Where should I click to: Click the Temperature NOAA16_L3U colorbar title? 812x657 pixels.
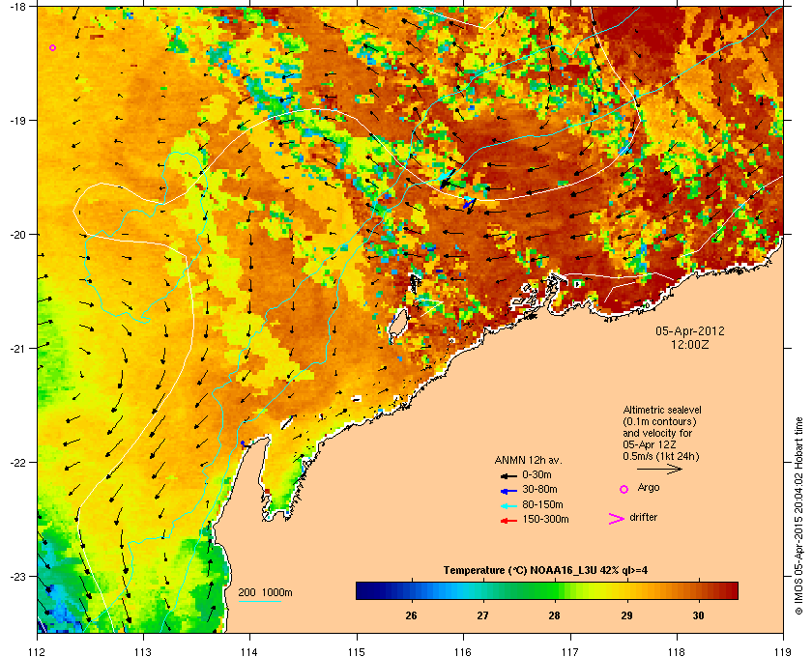point(545,570)
